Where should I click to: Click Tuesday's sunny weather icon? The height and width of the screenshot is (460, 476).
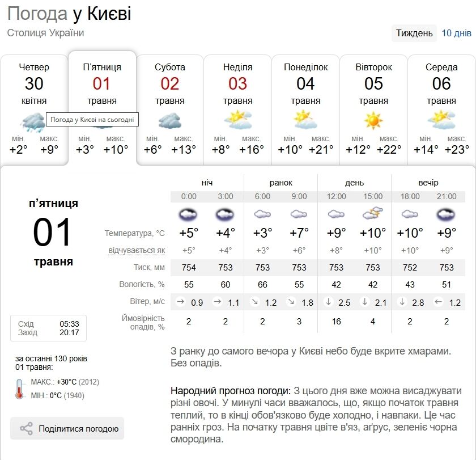coord(373,120)
